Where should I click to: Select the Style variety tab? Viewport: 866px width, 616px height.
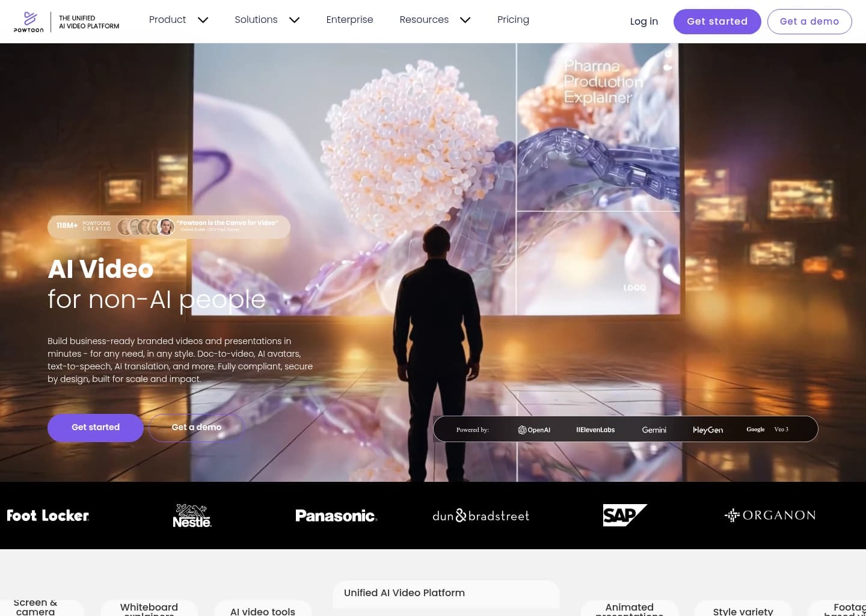[x=743, y=609]
